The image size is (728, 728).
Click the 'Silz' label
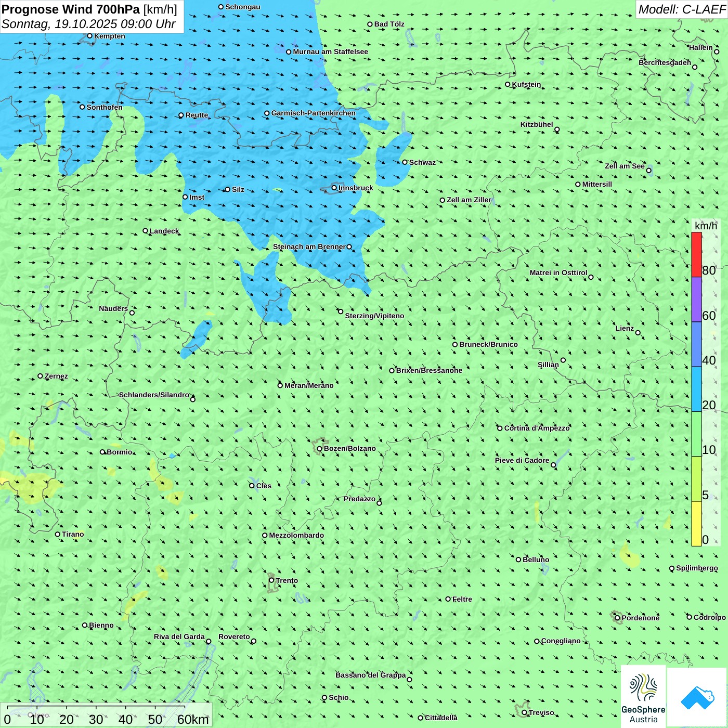pyautogui.click(x=238, y=189)
